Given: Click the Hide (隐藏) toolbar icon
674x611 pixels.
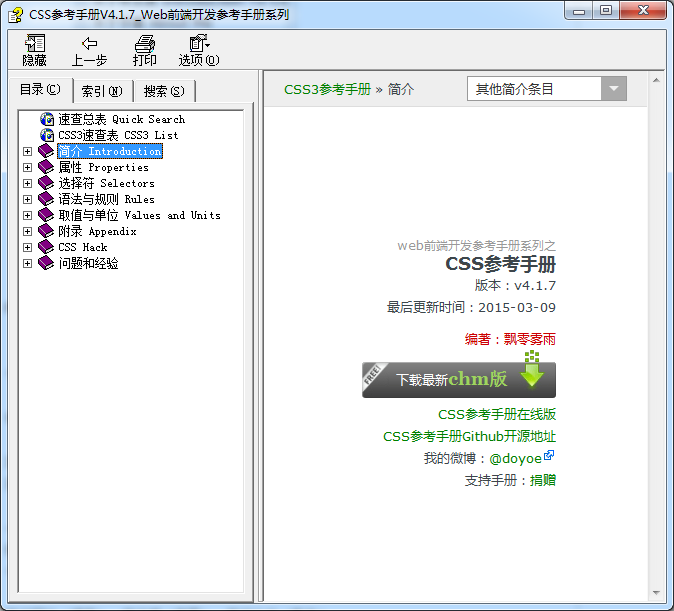Looking at the screenshot, I should [34, 43].
